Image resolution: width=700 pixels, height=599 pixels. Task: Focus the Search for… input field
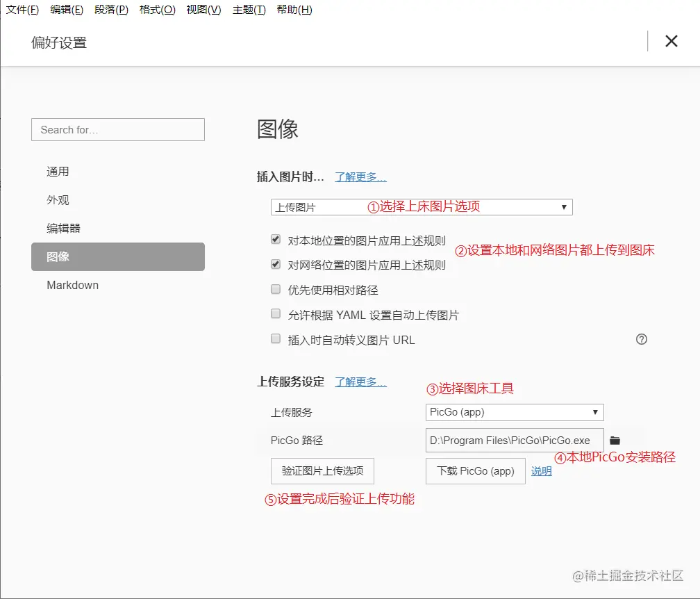pyautogui.click(x=118, y=129)
